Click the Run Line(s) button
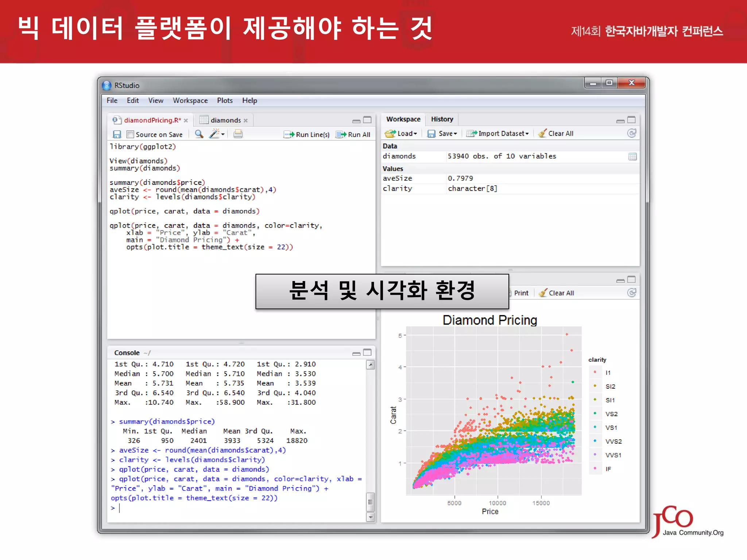This screenshot has height=560, width=747. click(x=307, y=135)
